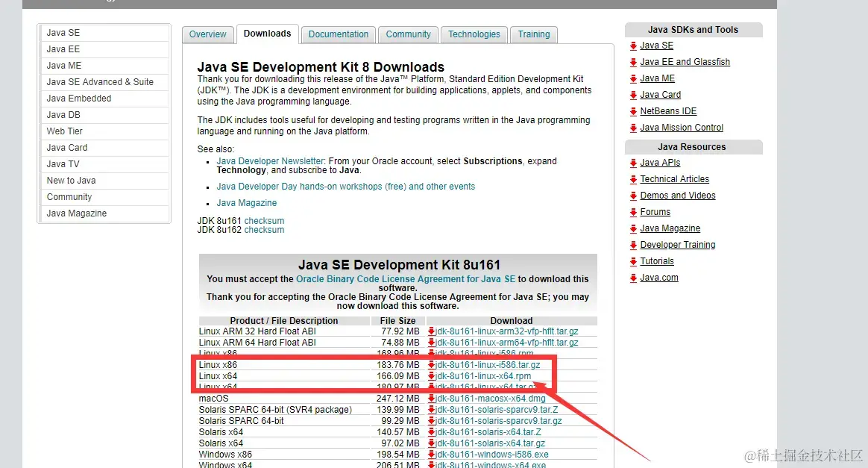Open Java EE in the left sidebar
This screenshot has width=868, height=468.
(x=104, y=49)
